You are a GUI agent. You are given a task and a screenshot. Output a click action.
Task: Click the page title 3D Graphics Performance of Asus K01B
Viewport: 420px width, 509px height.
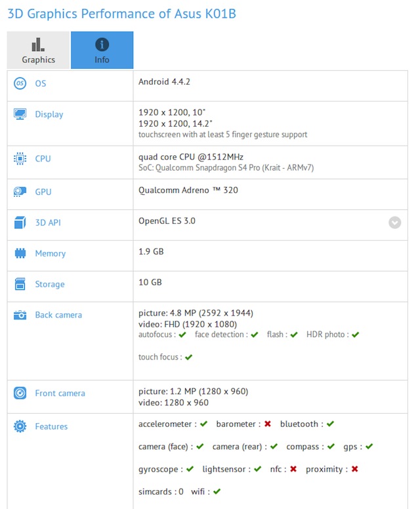click(x=122, y=14)
